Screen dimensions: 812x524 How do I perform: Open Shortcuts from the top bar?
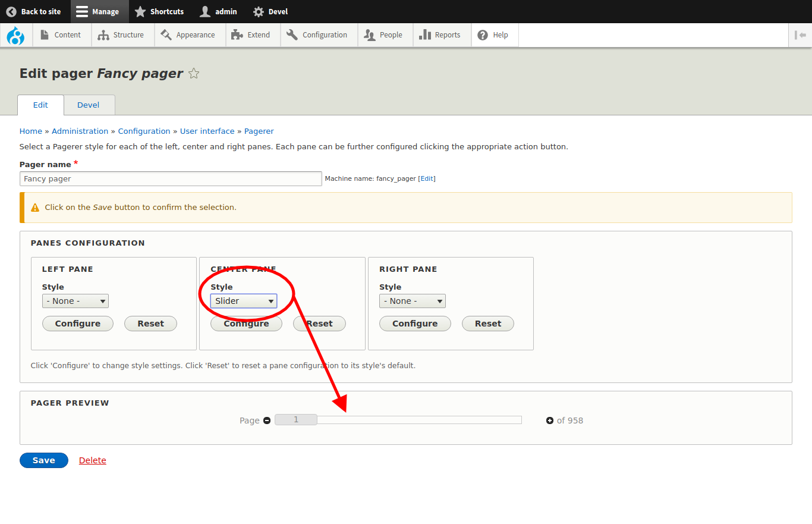159,11
